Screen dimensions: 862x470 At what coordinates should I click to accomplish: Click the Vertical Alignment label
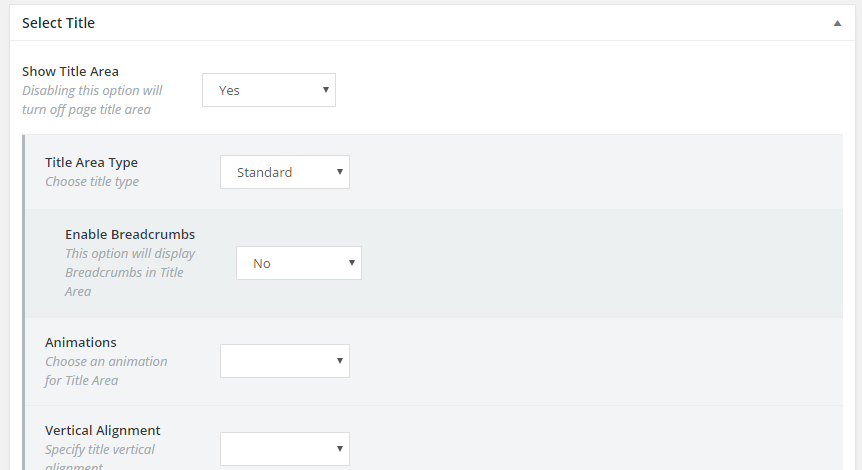(102, 430)
